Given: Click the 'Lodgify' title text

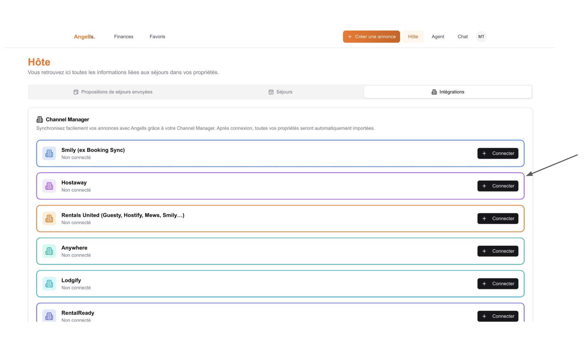Looking at the screenshot, I should 71,281.
